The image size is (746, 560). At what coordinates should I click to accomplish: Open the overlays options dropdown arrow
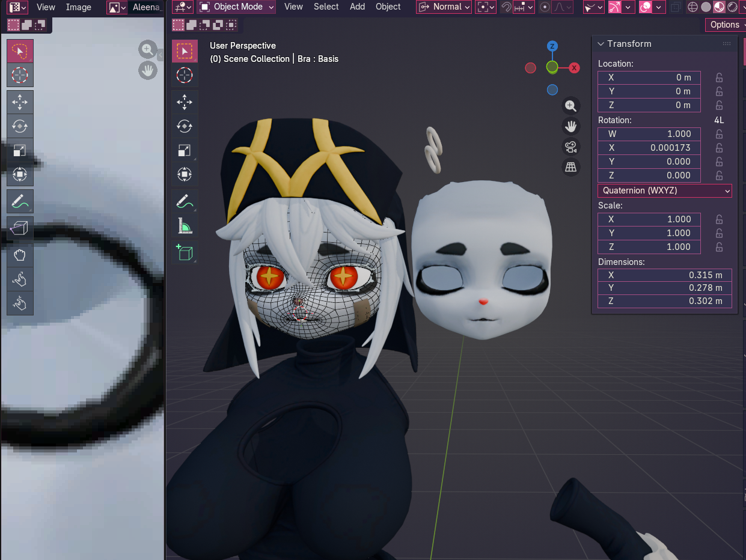click(x=659, y=7)
